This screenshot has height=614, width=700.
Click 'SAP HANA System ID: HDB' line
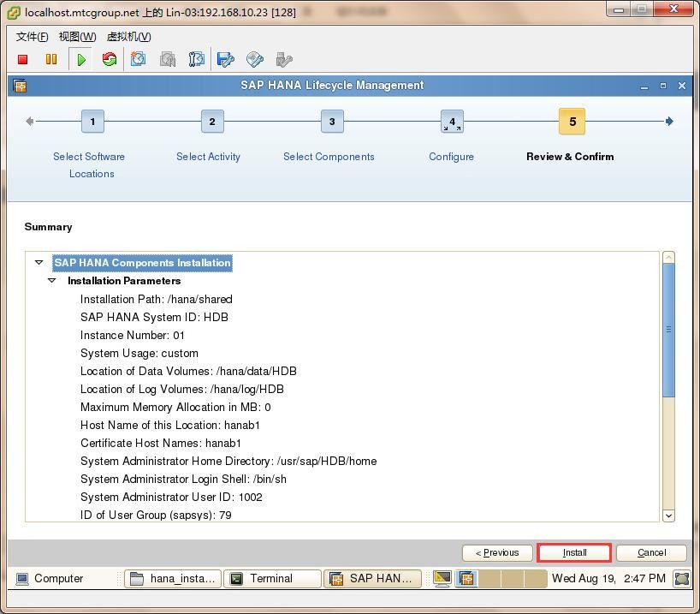pos(155,317)
